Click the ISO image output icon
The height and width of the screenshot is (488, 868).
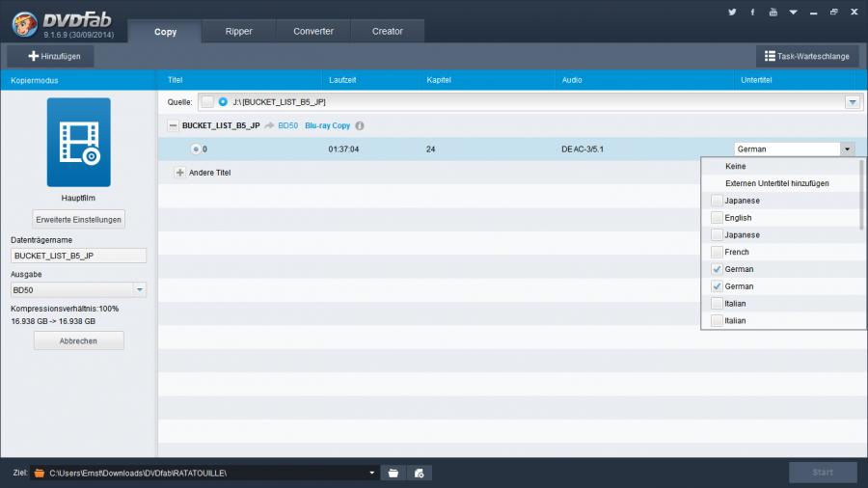tap(420, 473)
